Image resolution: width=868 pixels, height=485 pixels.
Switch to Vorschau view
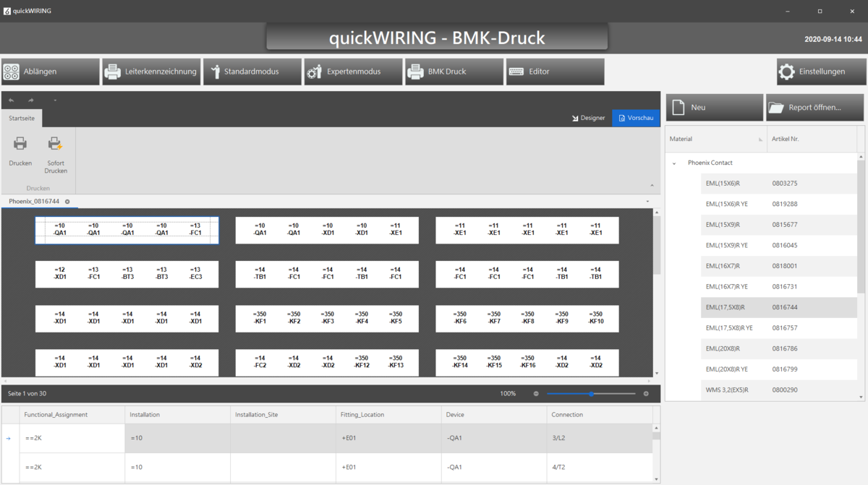pyautogui.click(x=635, y=118)
